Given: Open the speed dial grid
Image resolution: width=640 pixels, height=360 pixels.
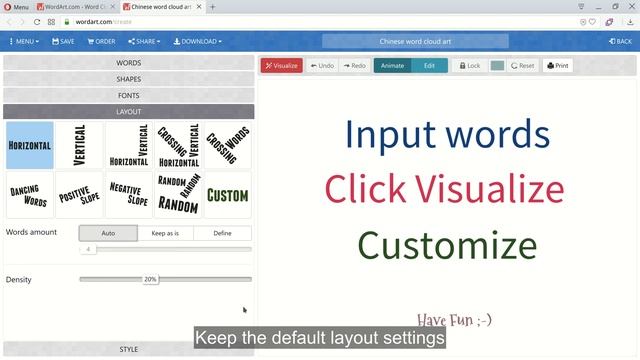Looking at the screenshot, I should (x=51, y=22).
